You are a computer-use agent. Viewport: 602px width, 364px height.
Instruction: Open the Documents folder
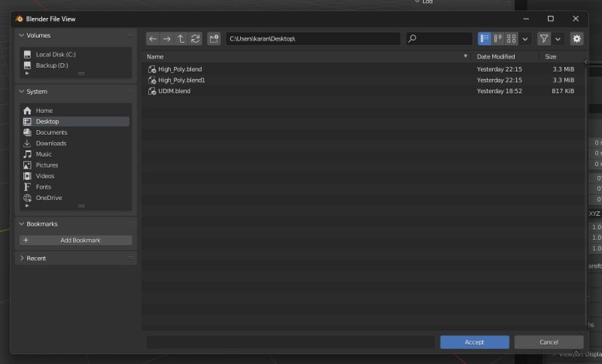pyautogui.click(x=76, y=132)
